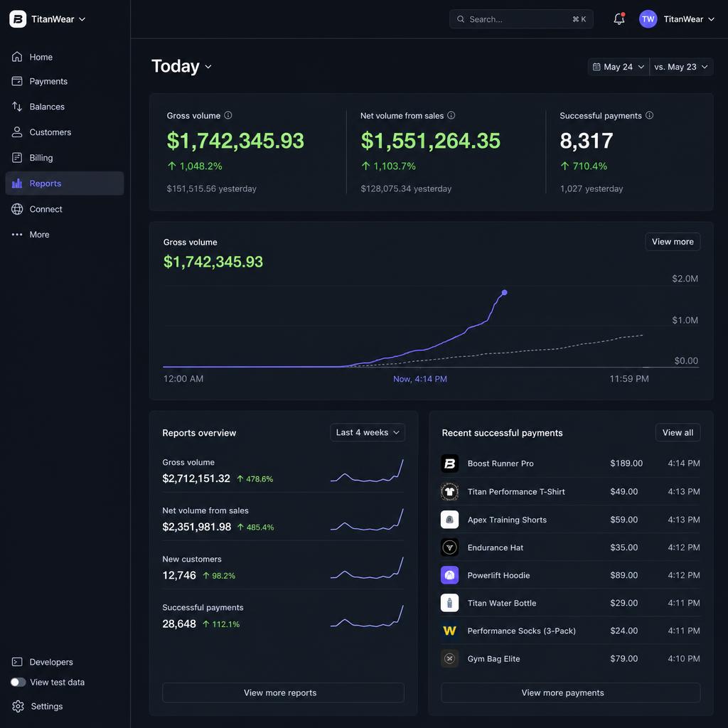Image resolution: width=728 pixels, height=728 pixels.
Task: Click the search magnifier icon
Action: pos(461,19)
